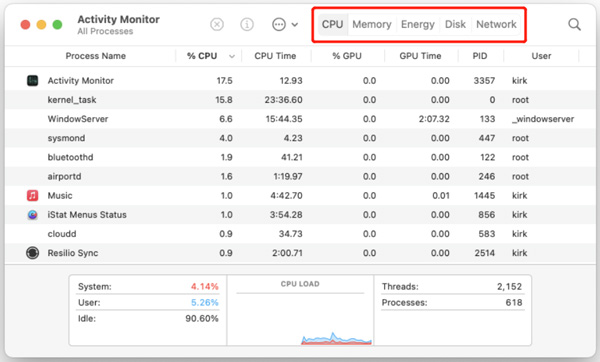Image resolution: width=600 pixels, height=362 pixels.
Task: Sort by Process Name column header
Action: pos(96,56)
